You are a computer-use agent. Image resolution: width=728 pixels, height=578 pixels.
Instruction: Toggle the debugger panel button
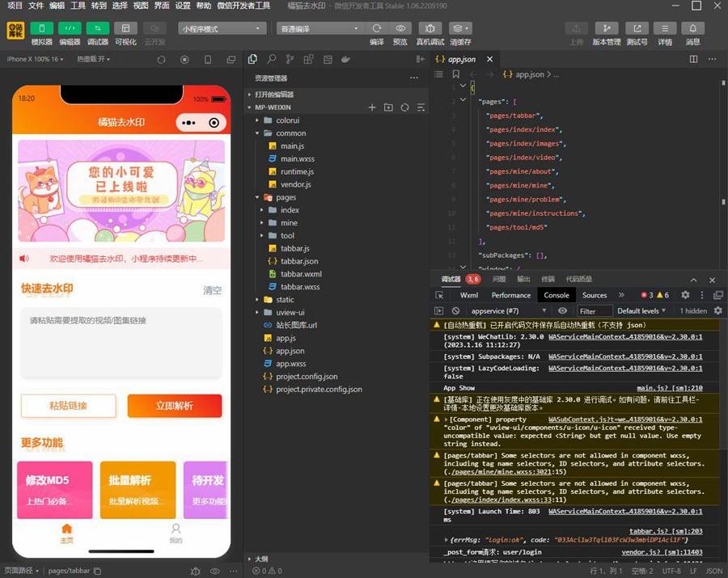pos(98,29)
